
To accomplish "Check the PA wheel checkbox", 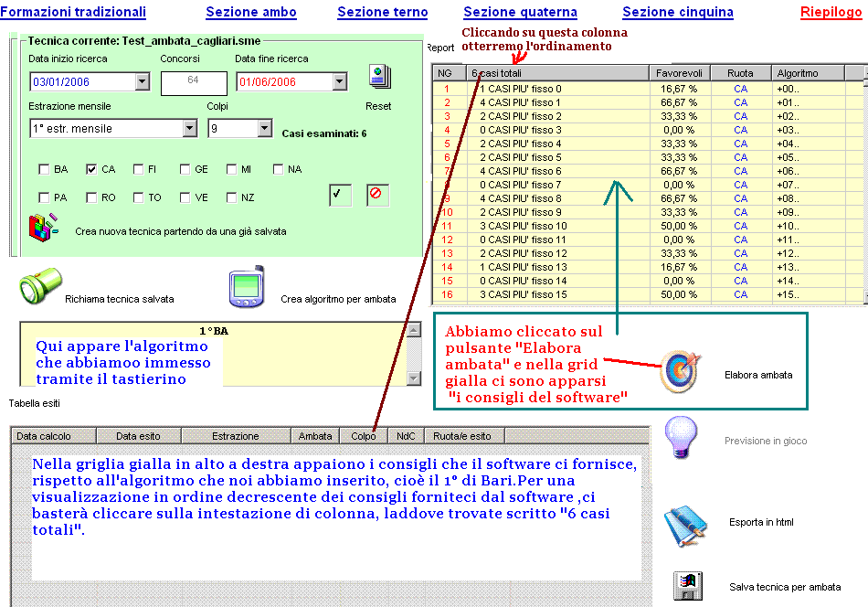I will coord(44,197).
